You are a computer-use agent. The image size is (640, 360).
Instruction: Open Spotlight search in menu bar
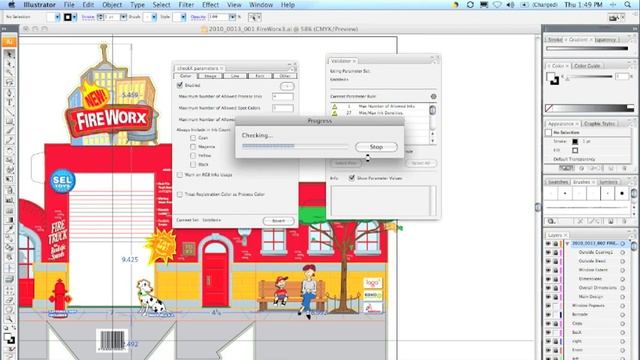coord(627,5)
